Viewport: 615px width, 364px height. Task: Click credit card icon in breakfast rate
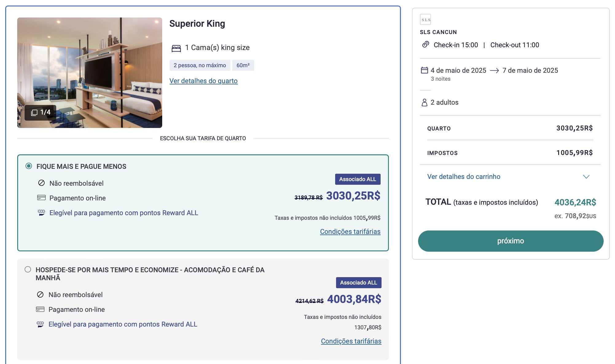tap(40, 309)
